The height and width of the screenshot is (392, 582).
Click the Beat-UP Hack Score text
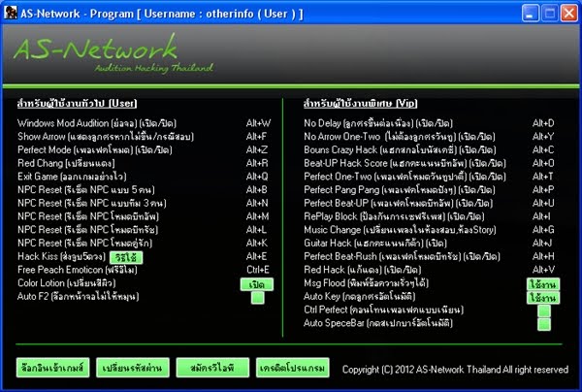point(404,163)
